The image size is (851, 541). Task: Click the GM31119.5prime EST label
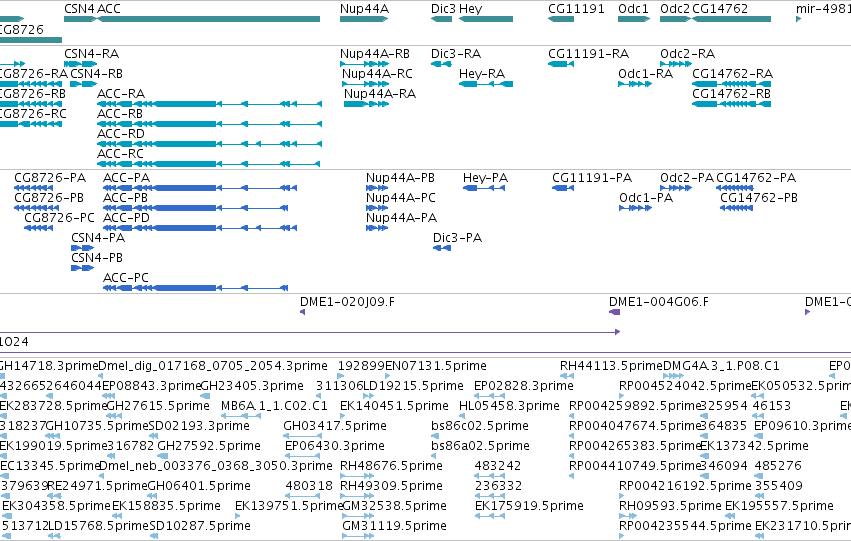tap(395, 526)
